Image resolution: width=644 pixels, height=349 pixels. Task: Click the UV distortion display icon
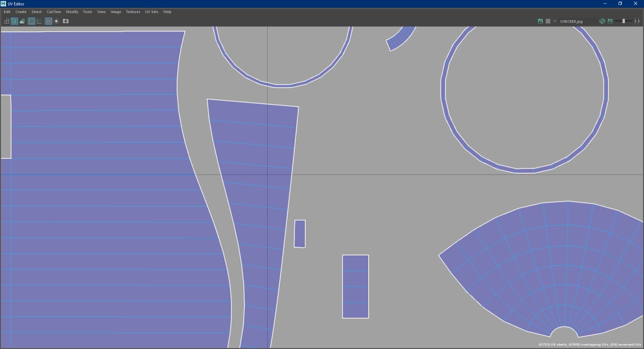[22, 21]
